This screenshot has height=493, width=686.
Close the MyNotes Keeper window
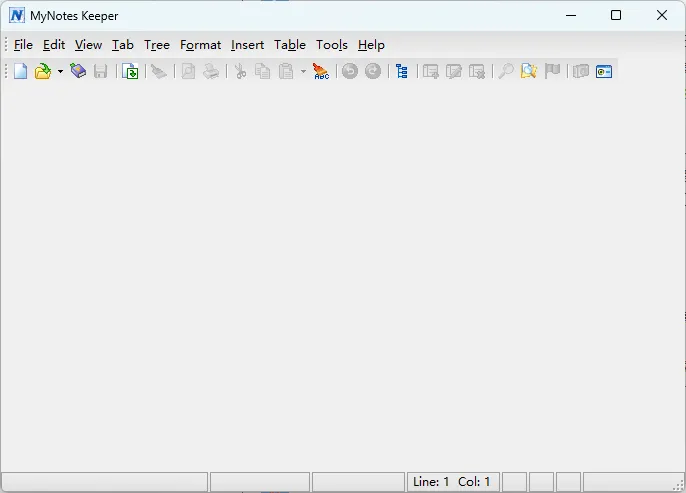pos(662,15)
